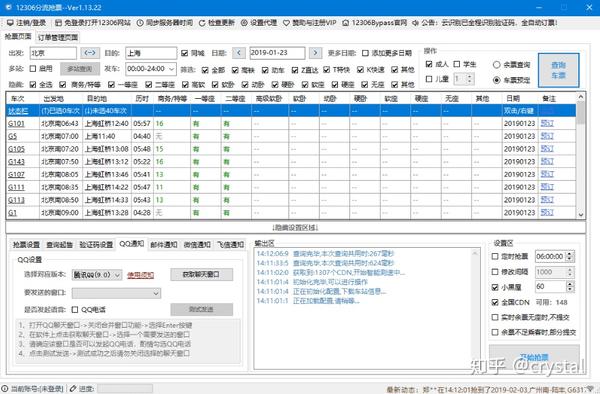600x394 pixels.
Task: Go to next date arrow
Action: (x=315, y=53)
